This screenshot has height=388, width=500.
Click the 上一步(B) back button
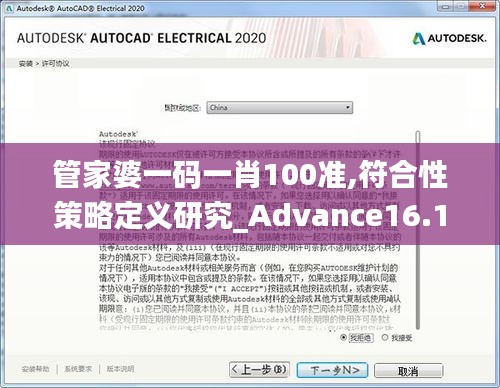point(259,370)
